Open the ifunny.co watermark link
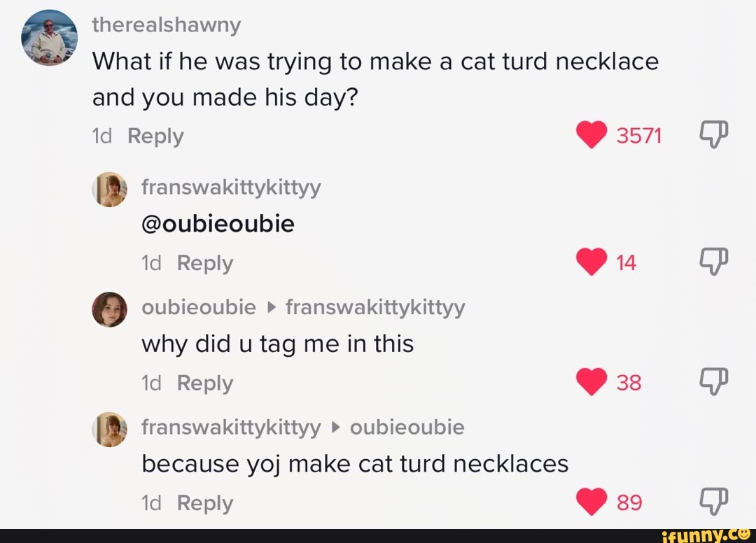Screen dimensions: 756x543 pos(707,534)
